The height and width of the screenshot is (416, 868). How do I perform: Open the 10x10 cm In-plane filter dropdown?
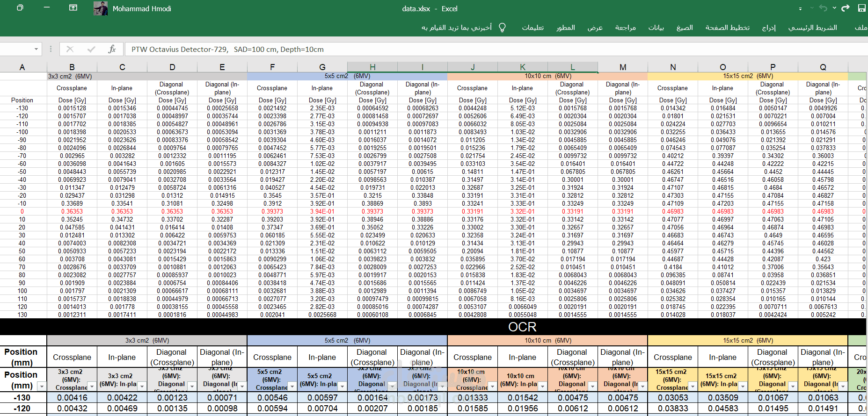click(542, 386)
